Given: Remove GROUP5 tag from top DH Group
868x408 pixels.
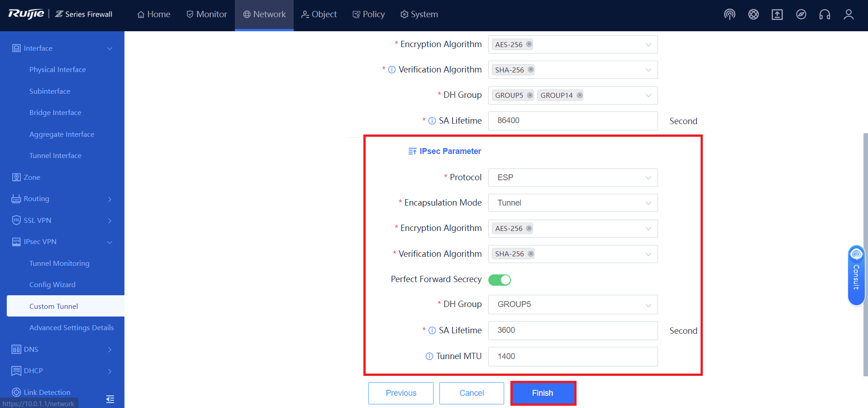Looking at the screenshot, I should [529, 95].
